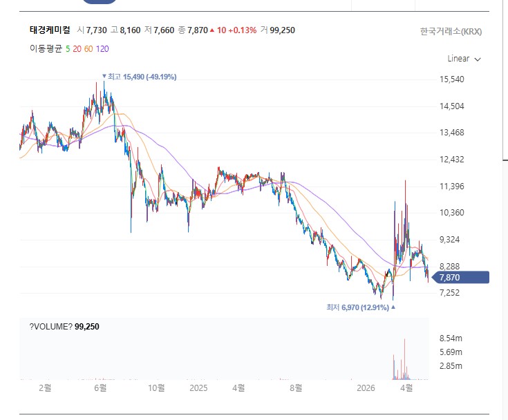Click the 2월 date axis label
The image size is (508, 420).
coord(45,388)
